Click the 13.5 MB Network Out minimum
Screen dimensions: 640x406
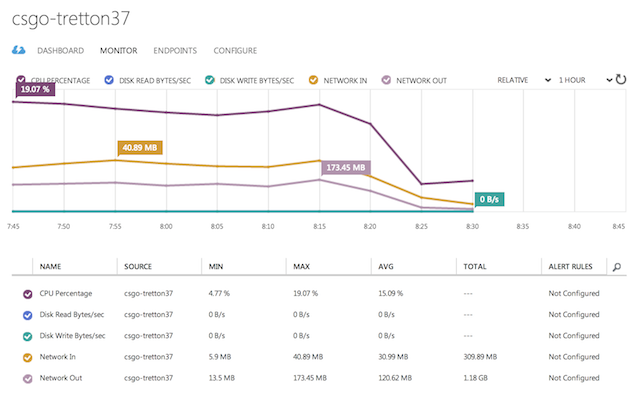(x=222, y=378)
